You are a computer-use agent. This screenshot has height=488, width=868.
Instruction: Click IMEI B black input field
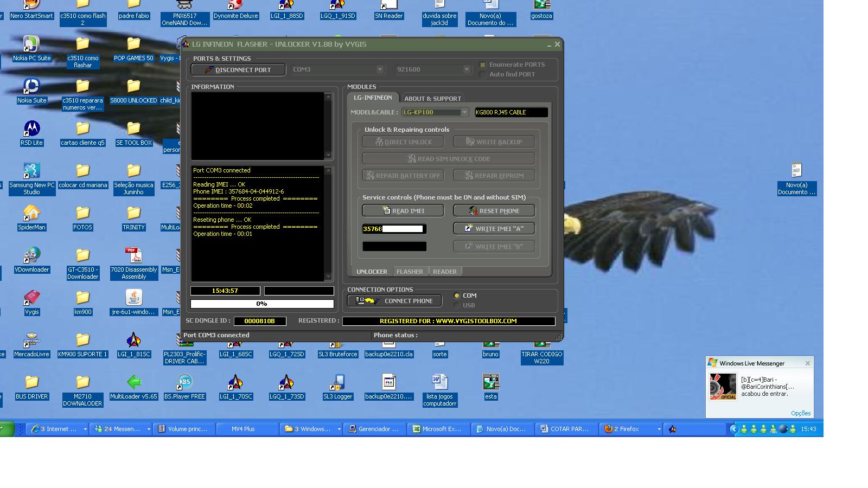pyautogui.click(x=394, y=246)
